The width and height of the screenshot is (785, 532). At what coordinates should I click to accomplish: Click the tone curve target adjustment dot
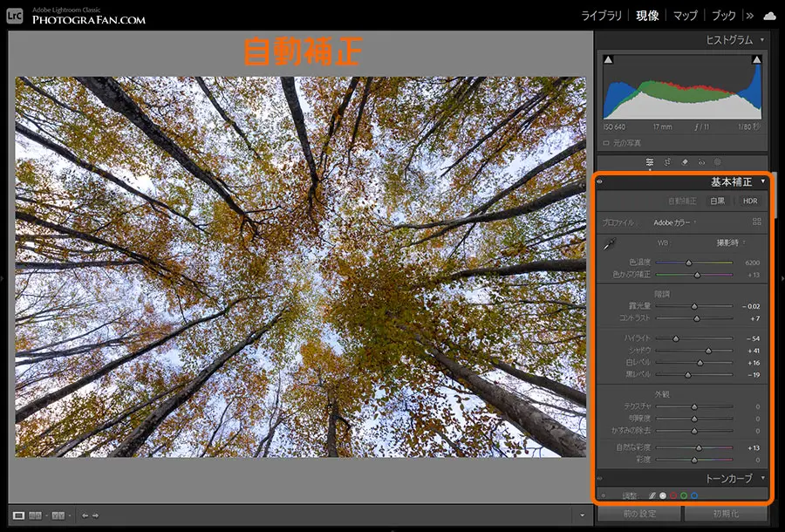point(604,495)
